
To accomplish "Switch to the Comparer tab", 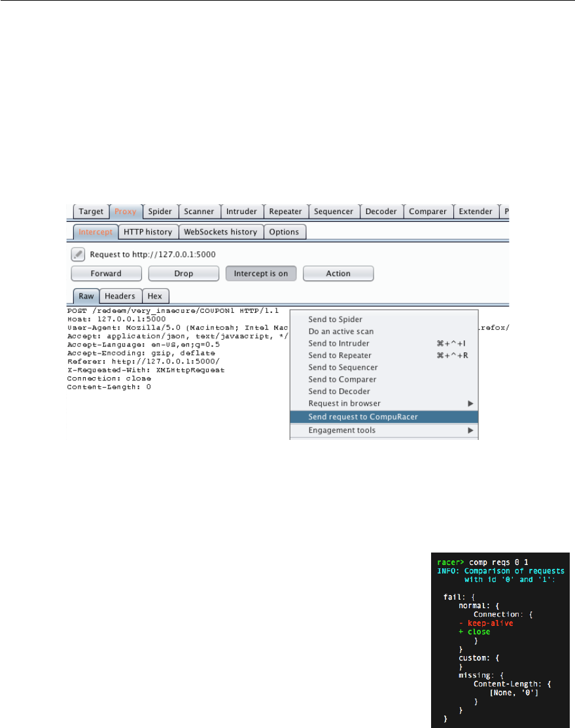I will pos(427,211).
